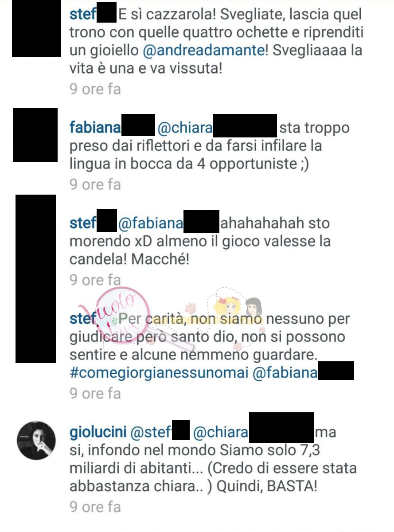The image size is (394, 532).
Task: Tap @fabiana mention in 'ahahahahah' comment
Action: pyautogui.click(x=168, y=222)
